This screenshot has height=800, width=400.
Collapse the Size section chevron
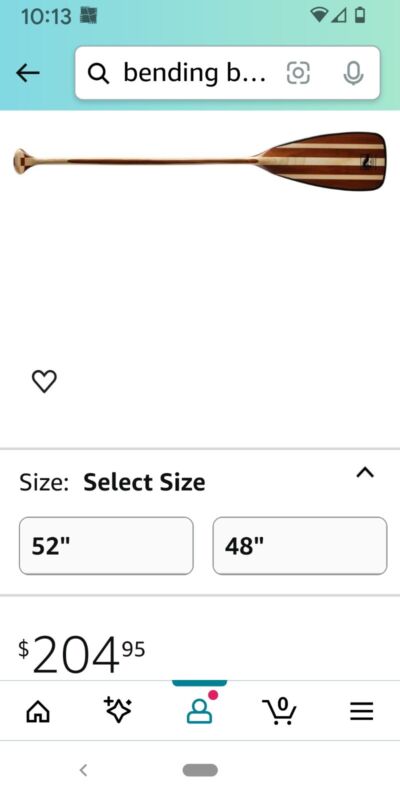pyautogui.click(x=365, y=473)
